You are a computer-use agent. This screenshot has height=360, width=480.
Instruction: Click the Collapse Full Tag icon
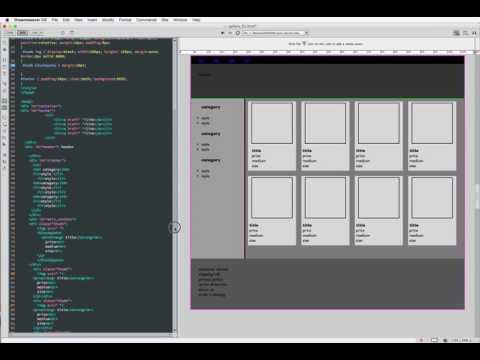pos(5,60)
